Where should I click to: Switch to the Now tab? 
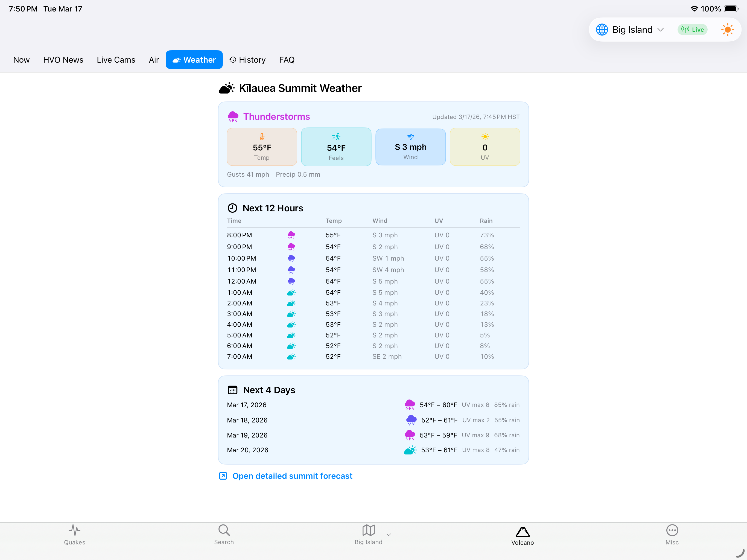pos(21,60)
